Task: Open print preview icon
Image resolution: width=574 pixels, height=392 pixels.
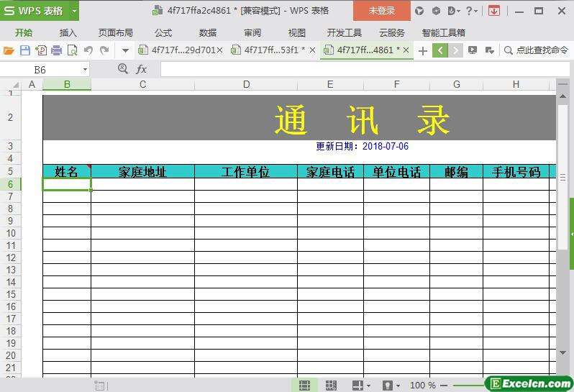Action: tap(73, 50)
